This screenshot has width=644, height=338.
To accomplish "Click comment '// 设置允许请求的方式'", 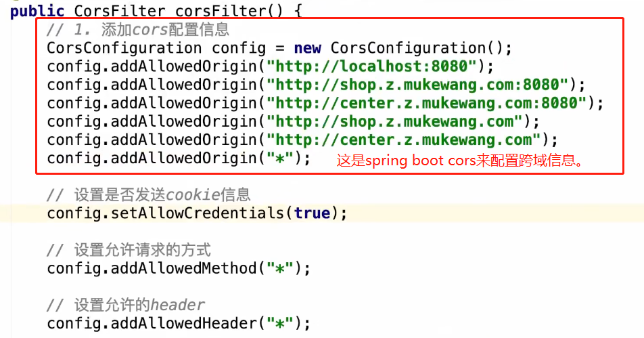I will click(129, 250).
